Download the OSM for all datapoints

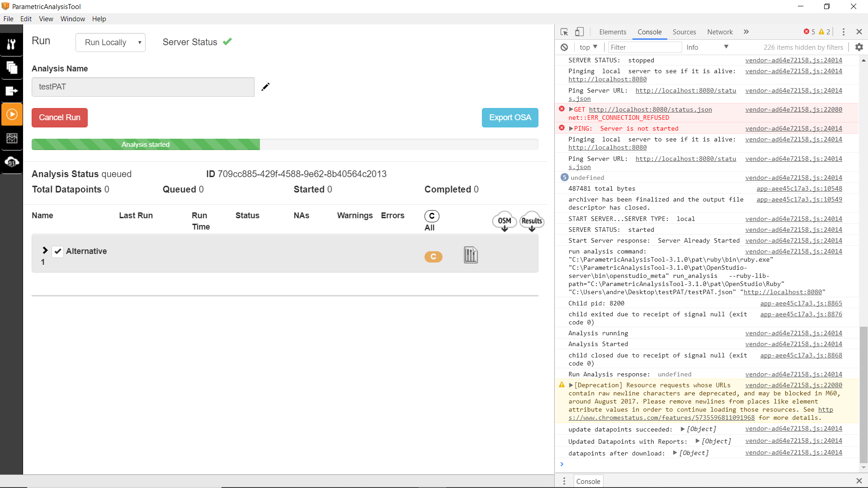pos(504,221)
